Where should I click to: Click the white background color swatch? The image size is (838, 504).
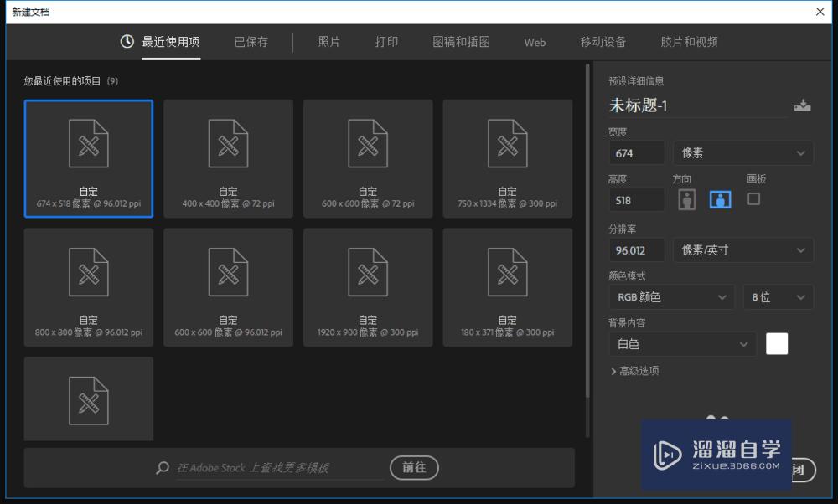[x=778, y=343]
